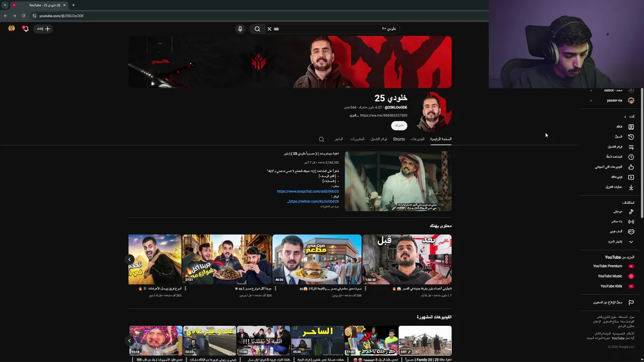The width and height of the screenshot is (644, 362).
Task: Select the Posts (المنشورات) channel tab
Action: (357, 139)
